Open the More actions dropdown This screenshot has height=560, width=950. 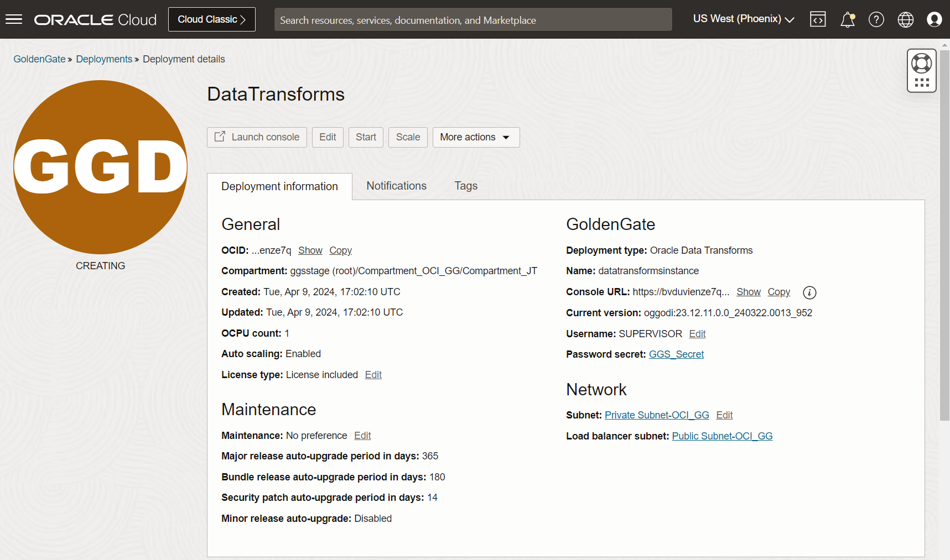click(x=475, y=137)
